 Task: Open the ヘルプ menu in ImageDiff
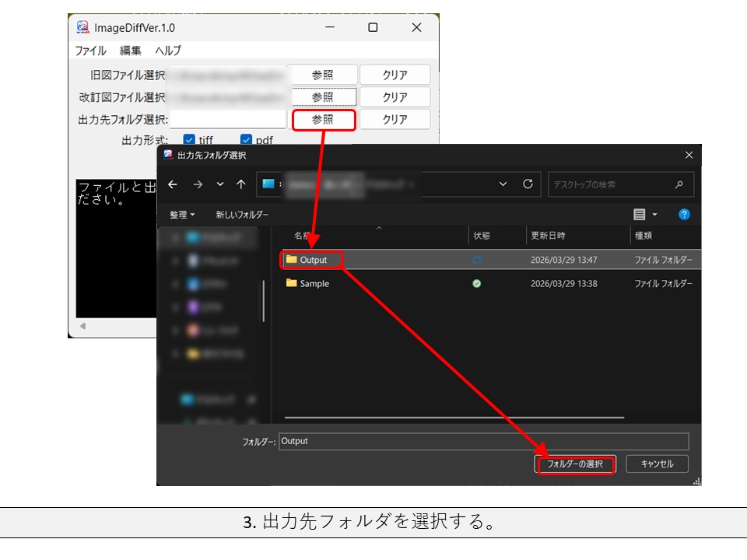[169, 51]
